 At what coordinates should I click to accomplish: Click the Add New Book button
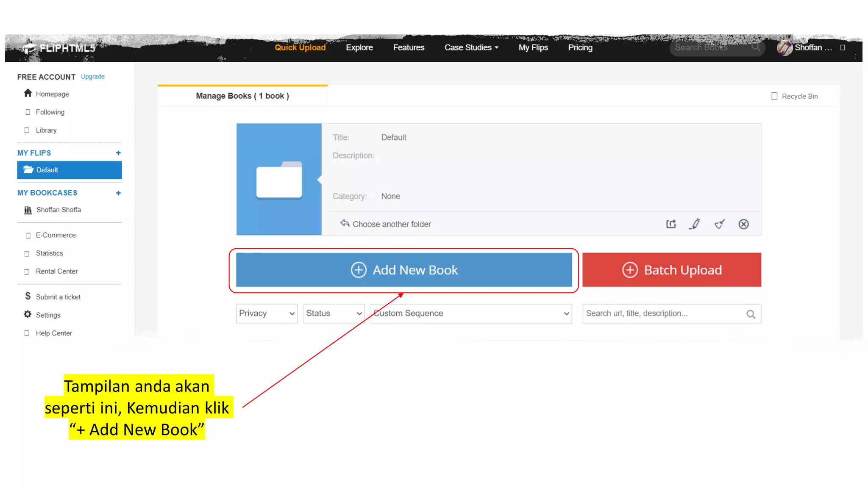[404, 270]
